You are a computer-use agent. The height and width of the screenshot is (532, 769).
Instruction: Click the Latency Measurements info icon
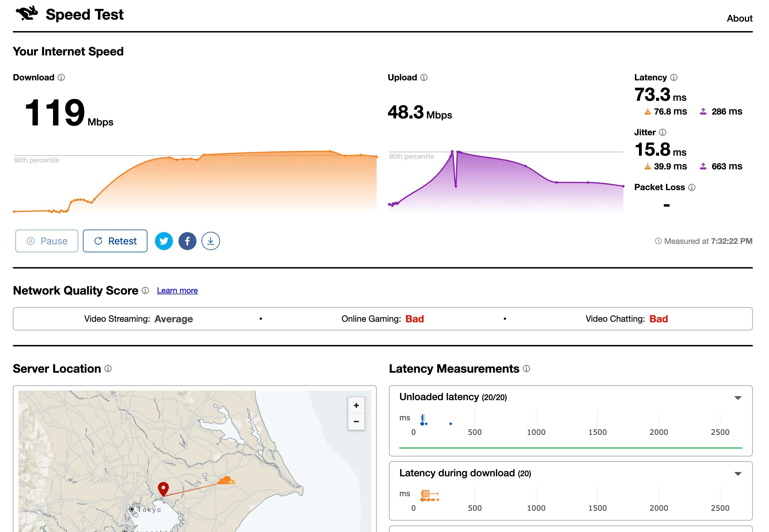point(526,368)
